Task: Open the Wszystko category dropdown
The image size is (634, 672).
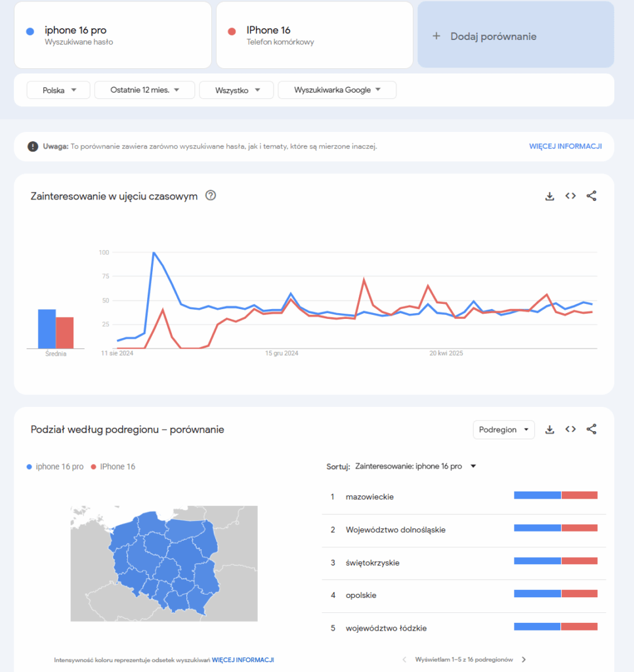Action: [x=236, y=90]
